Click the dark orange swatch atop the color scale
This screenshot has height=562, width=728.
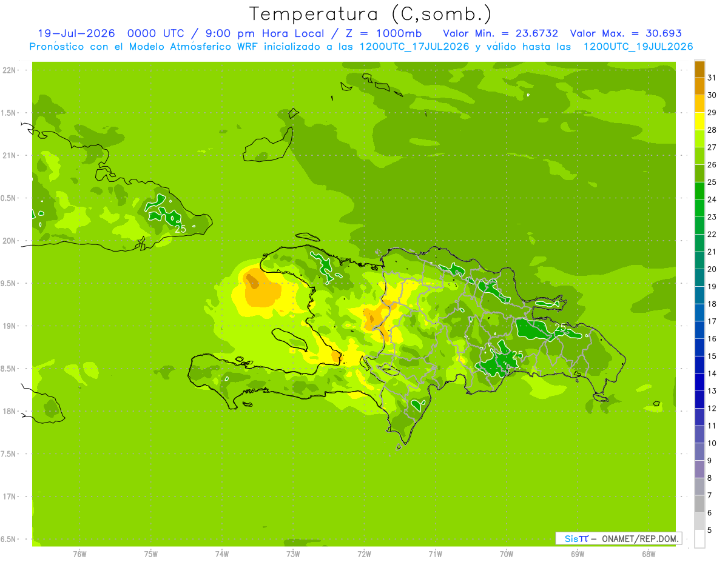699,69
